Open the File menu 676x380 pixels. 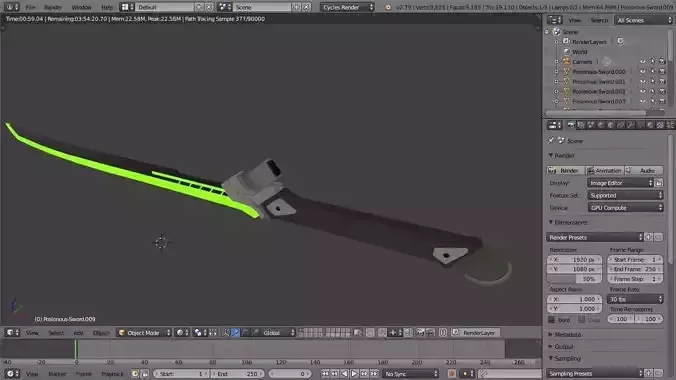(x=30, y=7)
